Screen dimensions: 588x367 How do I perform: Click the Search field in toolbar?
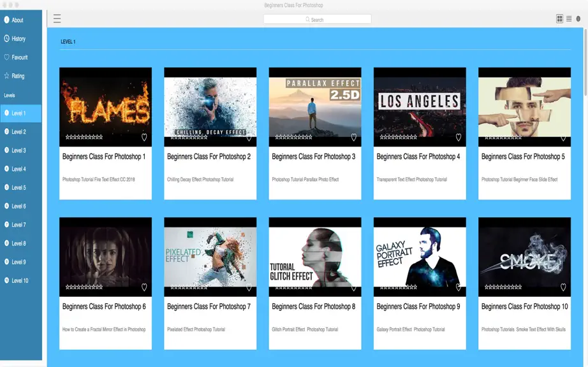tap(317, 19)
